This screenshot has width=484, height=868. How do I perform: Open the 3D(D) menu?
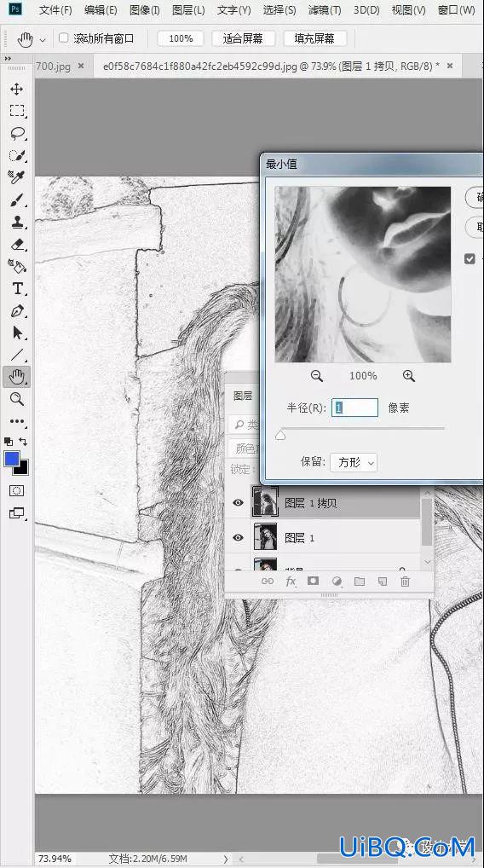(366, 10)
